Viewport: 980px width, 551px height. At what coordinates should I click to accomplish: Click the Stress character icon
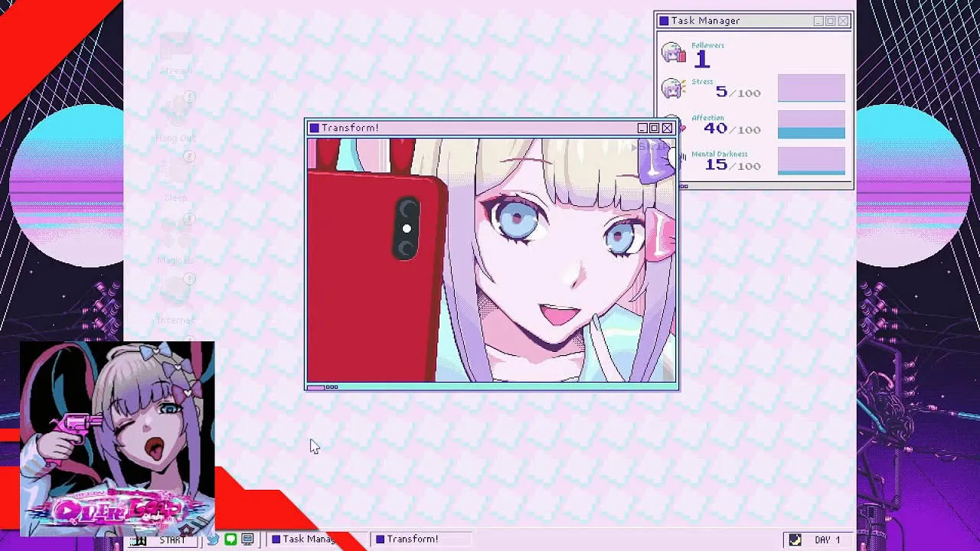coord(672,89)
